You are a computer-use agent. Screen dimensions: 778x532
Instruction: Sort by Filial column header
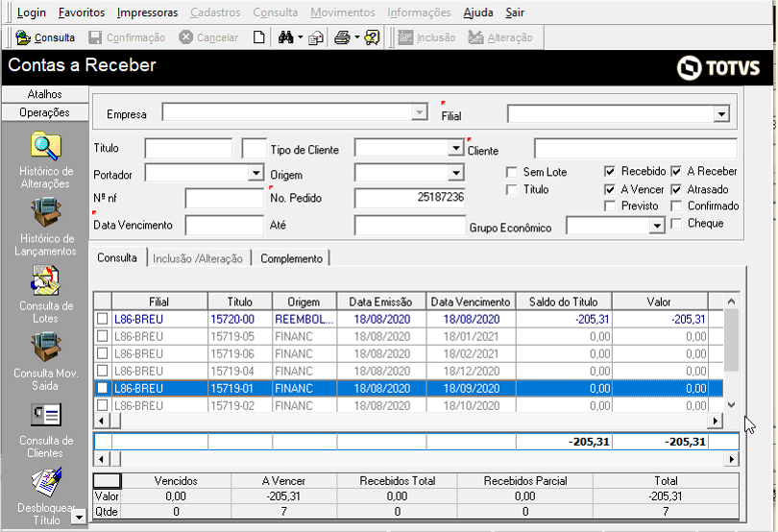click(x=159, y=302)
